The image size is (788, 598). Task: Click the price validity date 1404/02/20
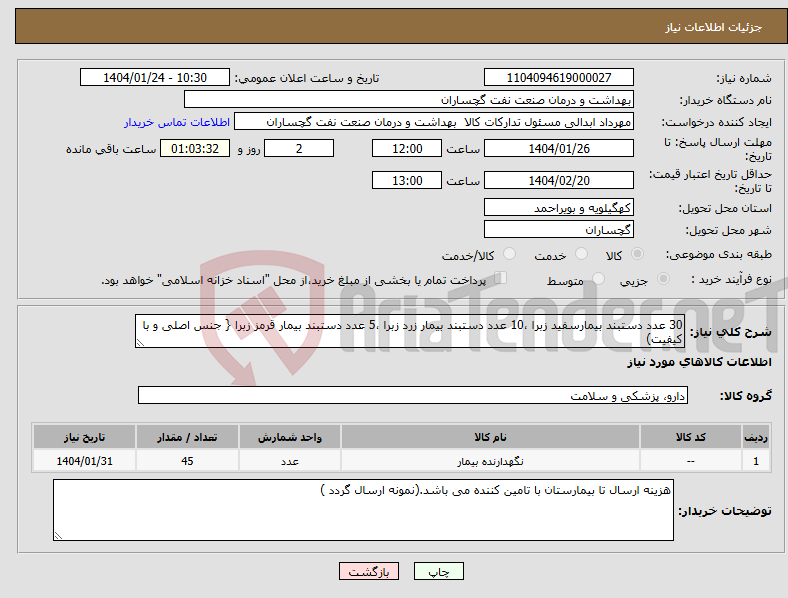point(558,180)
